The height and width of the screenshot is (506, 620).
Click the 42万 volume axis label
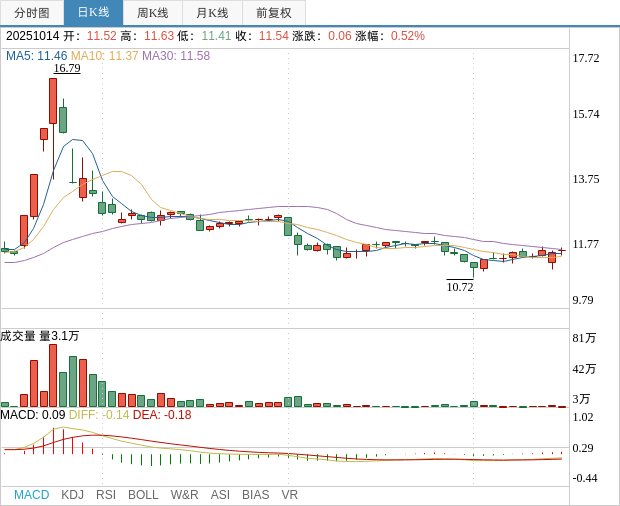click(x=584, y=369)
